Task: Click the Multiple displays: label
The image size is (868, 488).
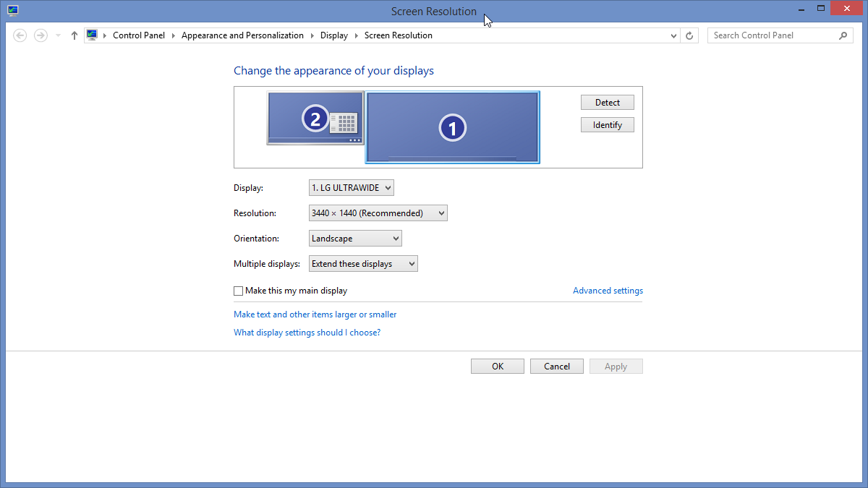Action: [x=267, y=264]
